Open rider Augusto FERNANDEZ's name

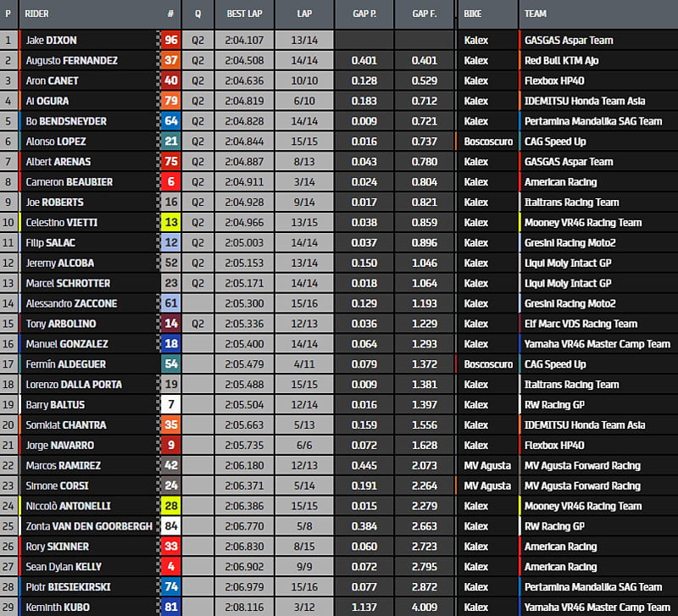[71, 60]
